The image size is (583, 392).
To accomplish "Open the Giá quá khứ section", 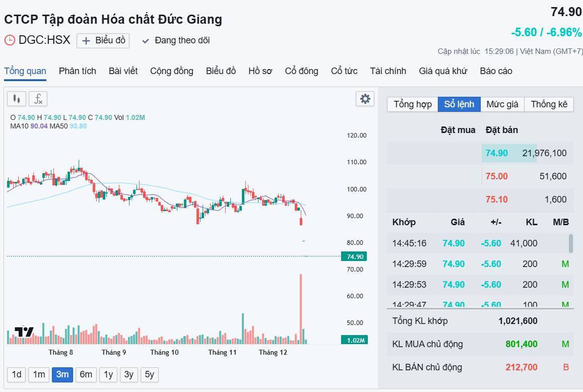I will pyautogui.click(x=442, y=71).
